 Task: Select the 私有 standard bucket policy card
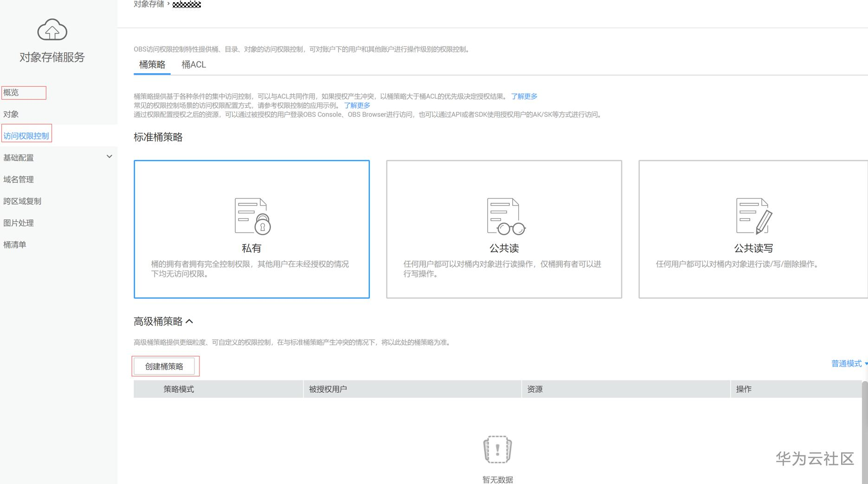[252, 229]
